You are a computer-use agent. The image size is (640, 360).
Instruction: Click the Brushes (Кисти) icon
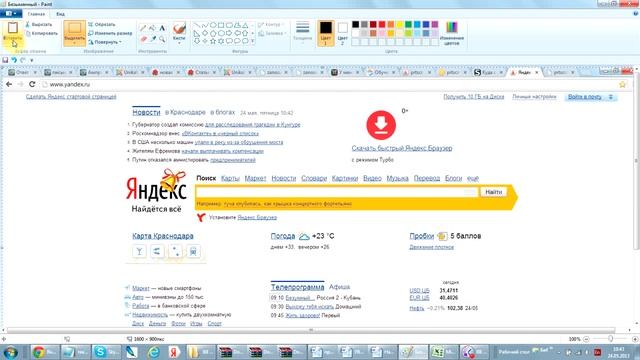[179, 29]
